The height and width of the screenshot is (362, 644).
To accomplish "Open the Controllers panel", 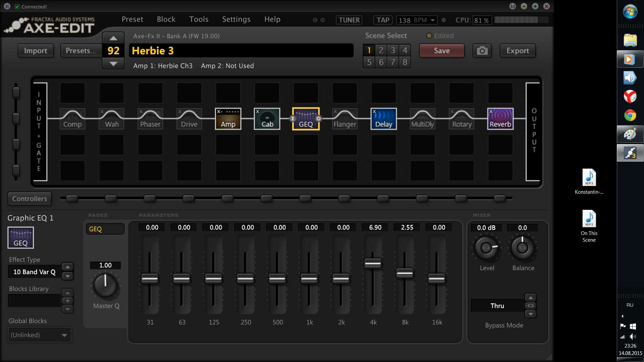I will coord(30,199).
